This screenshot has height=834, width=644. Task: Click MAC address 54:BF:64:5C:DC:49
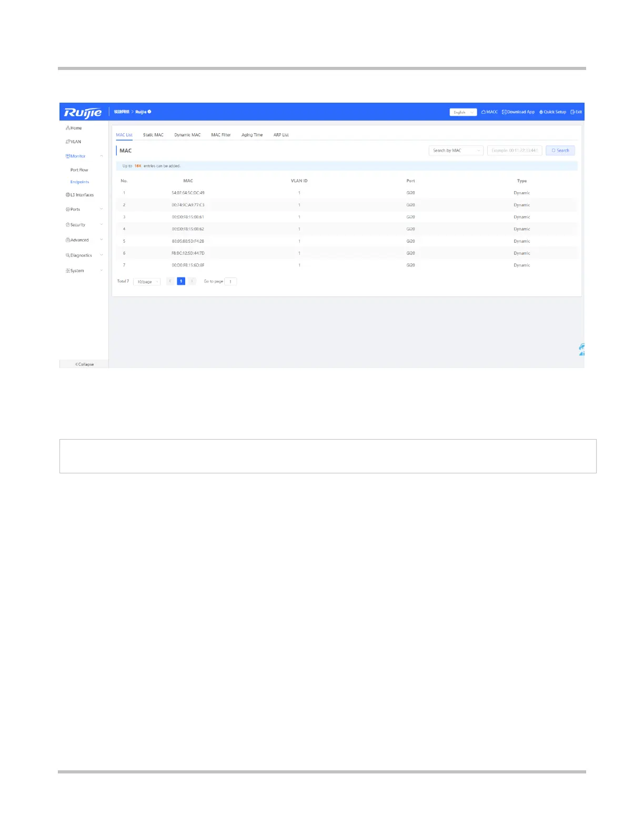pos(188,193)
